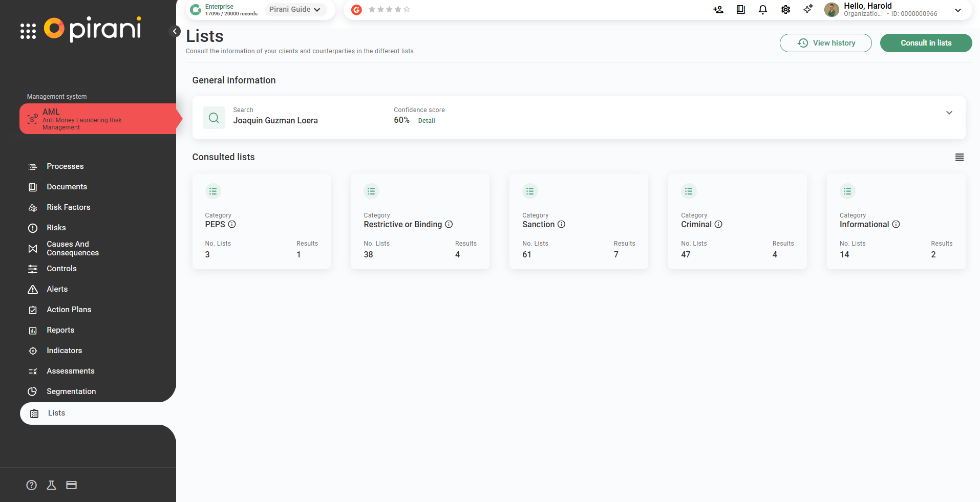
Task: Open the Pirani Guide dropdown
Action: [x=295, y=10]
